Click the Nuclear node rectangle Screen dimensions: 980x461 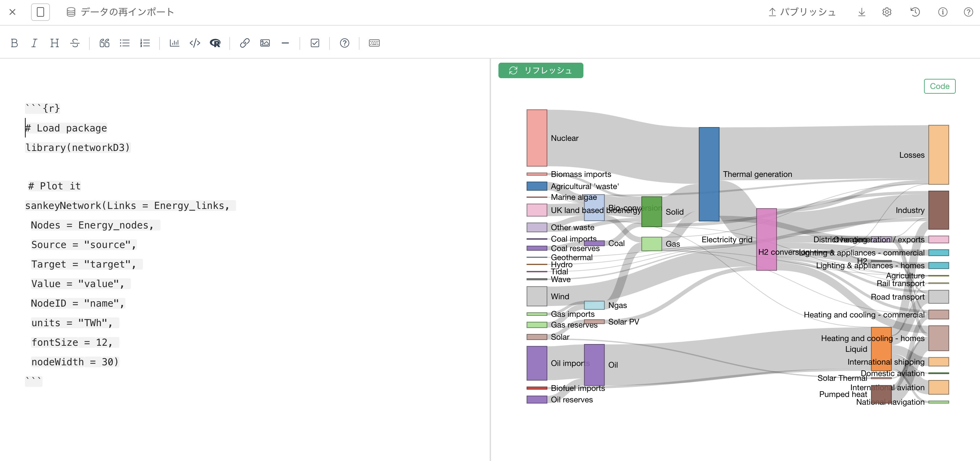point(537,138)
